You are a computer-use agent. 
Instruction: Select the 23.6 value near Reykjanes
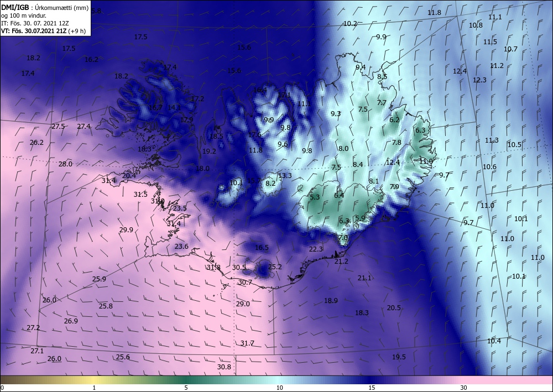coord(181,247)
